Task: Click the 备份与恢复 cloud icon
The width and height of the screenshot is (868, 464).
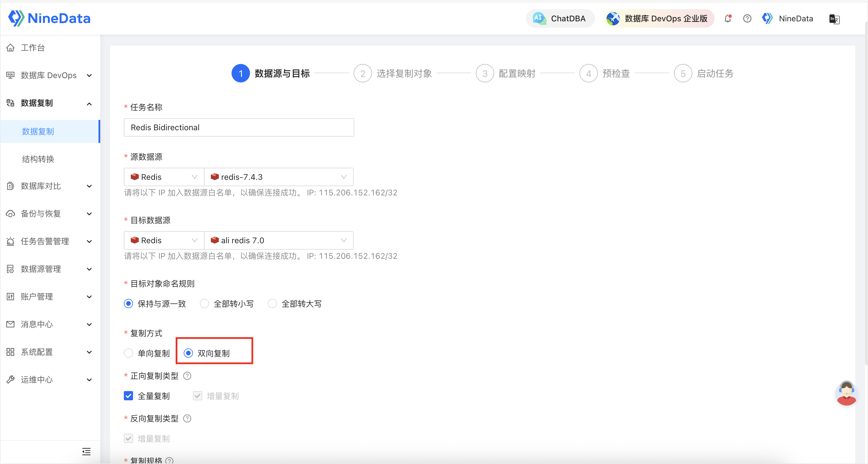Action: coord(10,214)
